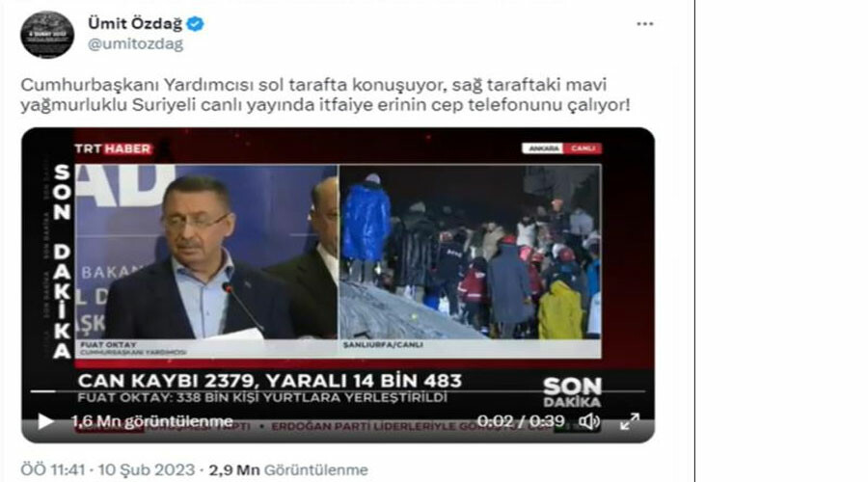The image size is (868, 482).
Task: Click the blue verified badge
Action: 195,24
